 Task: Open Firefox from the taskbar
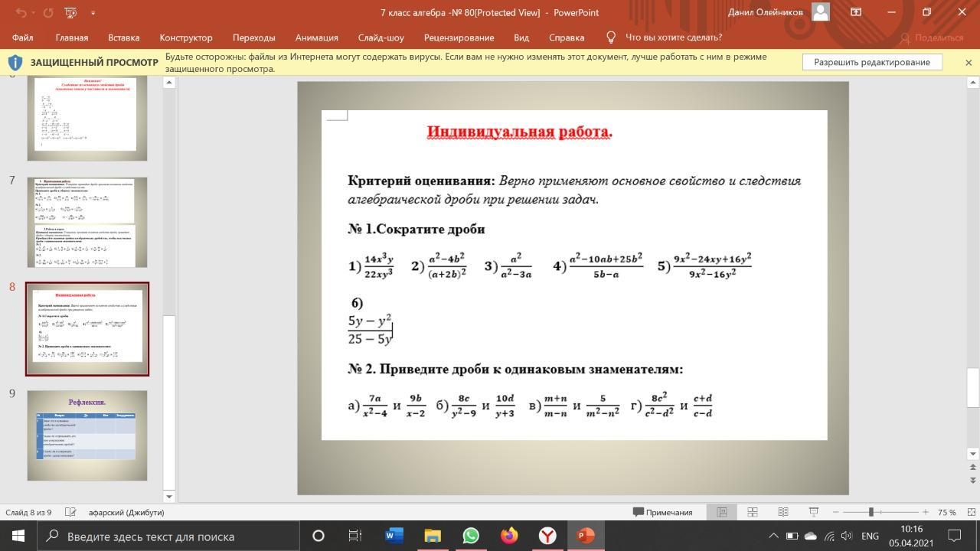[x=509, y=536]
